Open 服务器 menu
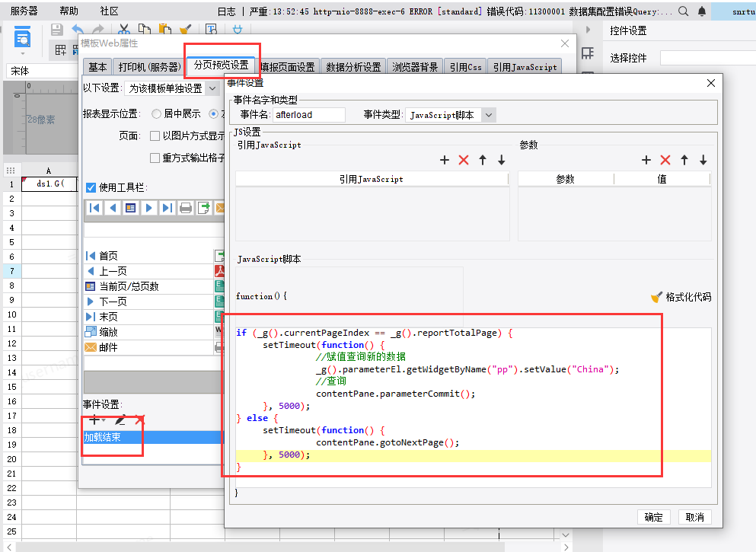The image size is (756, 552). pyautogui.click(x=24, y=11)
